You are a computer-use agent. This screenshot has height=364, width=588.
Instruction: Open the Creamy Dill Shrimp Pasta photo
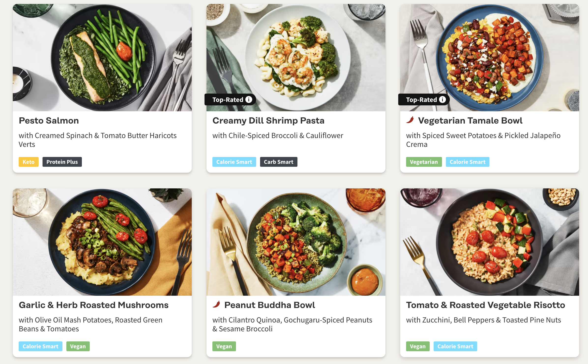pos(296,57)
